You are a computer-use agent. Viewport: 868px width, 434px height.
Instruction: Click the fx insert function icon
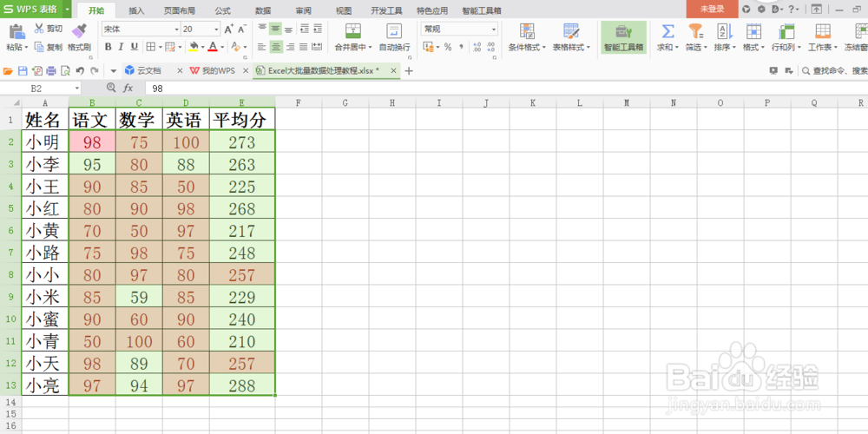[128, 88]
